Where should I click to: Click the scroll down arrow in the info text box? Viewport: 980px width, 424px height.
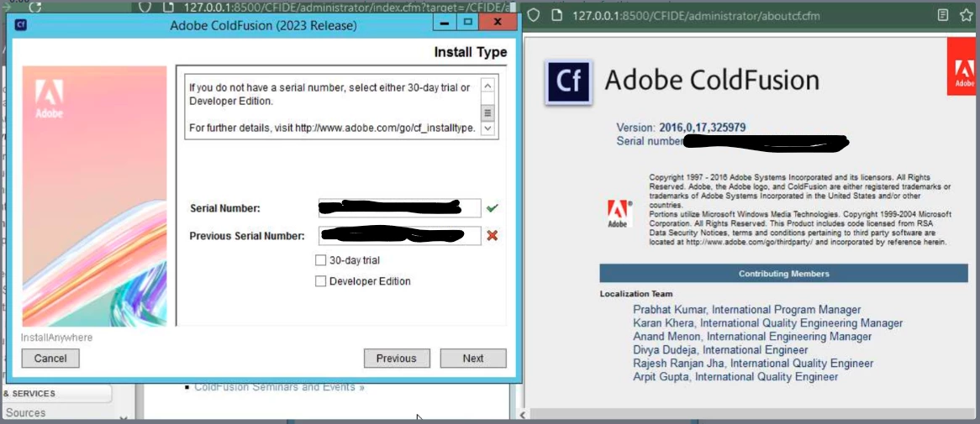click(487, 128)
